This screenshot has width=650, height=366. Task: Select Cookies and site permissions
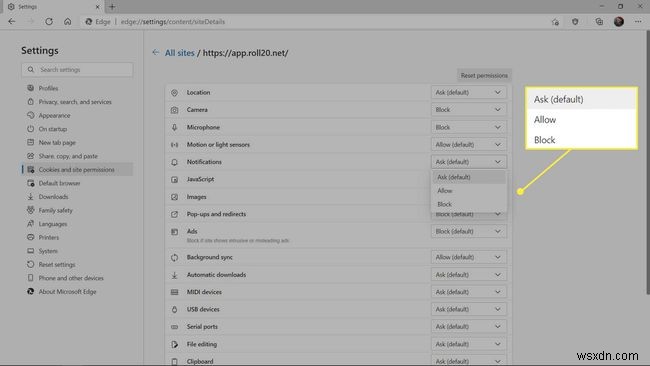coord(77,170)
